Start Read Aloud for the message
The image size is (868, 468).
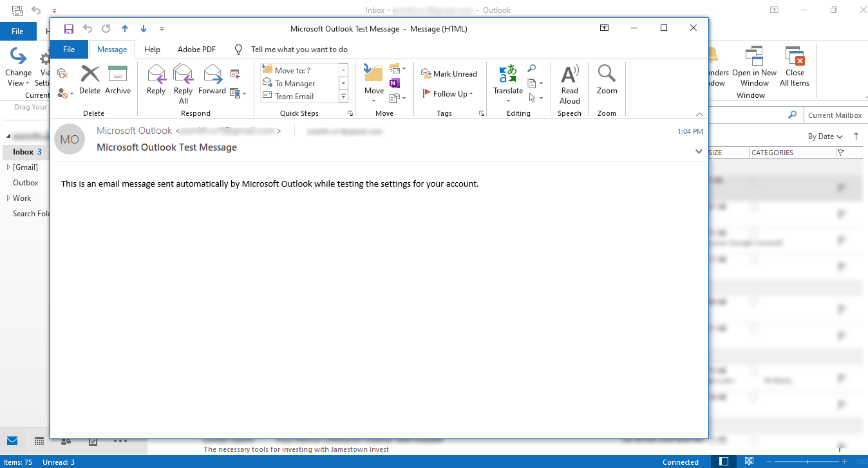pyautogui.click(x=569, y=82)
